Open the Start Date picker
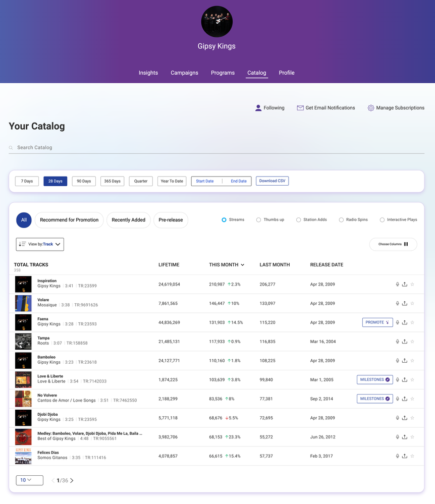Screen dimensions: 435x504 point(205,181)
